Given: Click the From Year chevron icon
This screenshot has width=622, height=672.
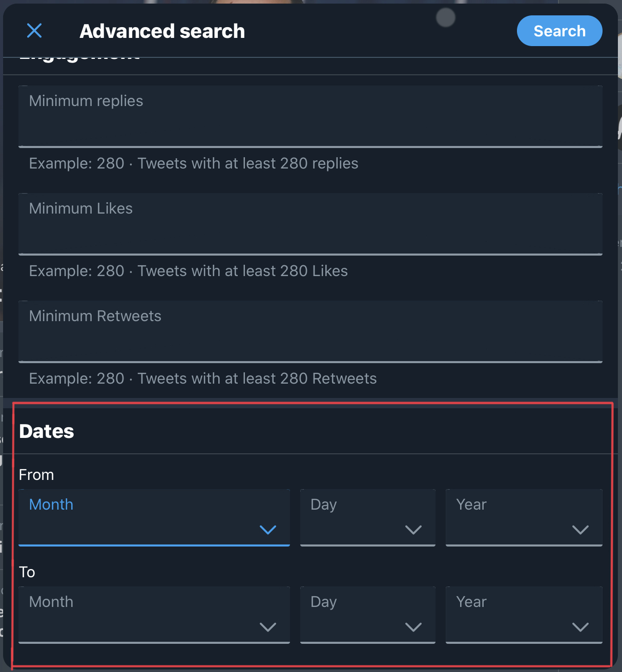Looking at the screenshot, I should tap(580, 530).
